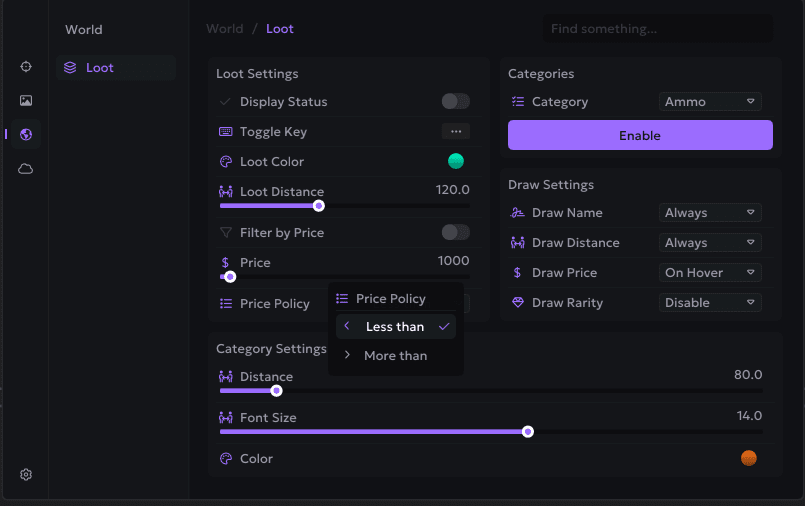Open the cloud section in sidebar
The image size is (805, 506).
(x=26, y=169)
